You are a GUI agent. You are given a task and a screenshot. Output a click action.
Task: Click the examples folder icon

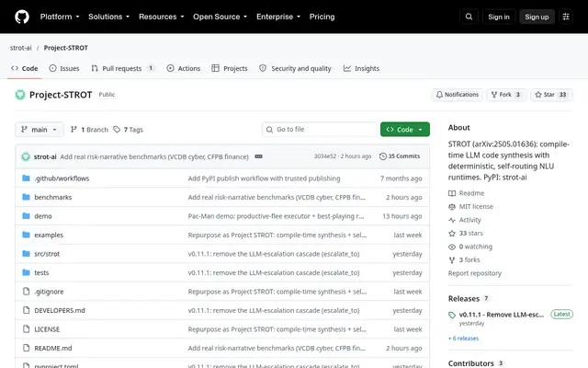[x=26, y=235]
